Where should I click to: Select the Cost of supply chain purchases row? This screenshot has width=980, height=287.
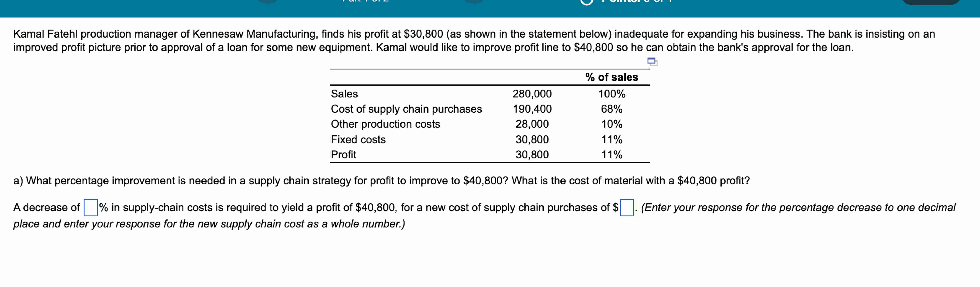point(407,109)
